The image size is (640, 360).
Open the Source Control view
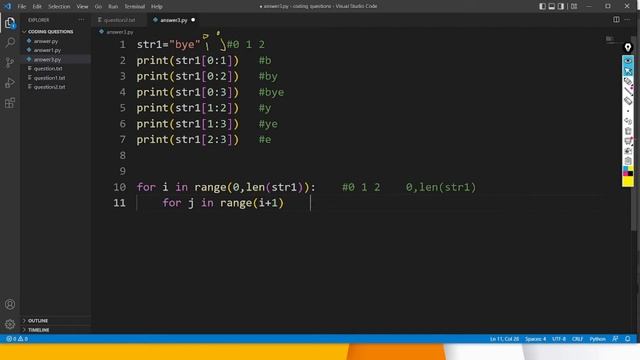[x=10, y=62]
